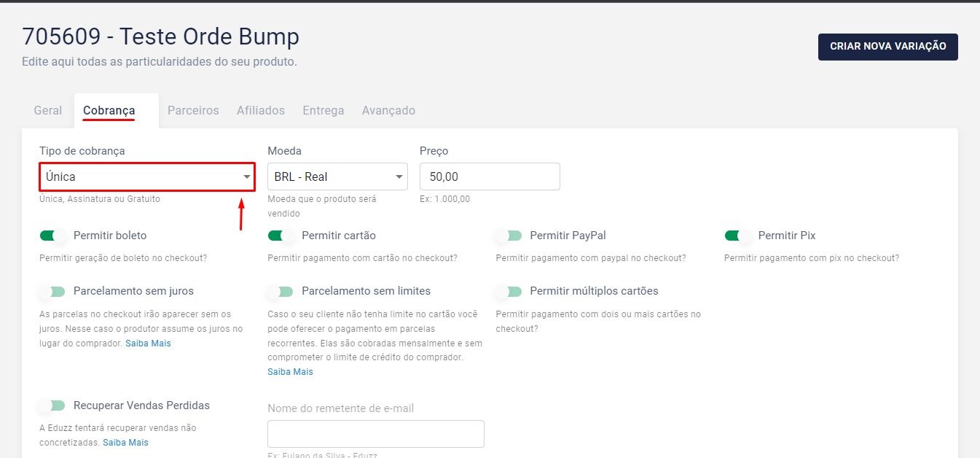The height and width of the screenshot is (458, 980).
Task: Switch to the Geral tab
Action: pos(48,111)
